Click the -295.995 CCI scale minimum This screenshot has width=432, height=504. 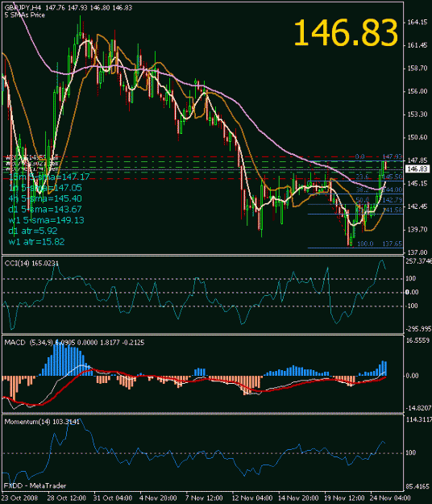tap(418, 329)
